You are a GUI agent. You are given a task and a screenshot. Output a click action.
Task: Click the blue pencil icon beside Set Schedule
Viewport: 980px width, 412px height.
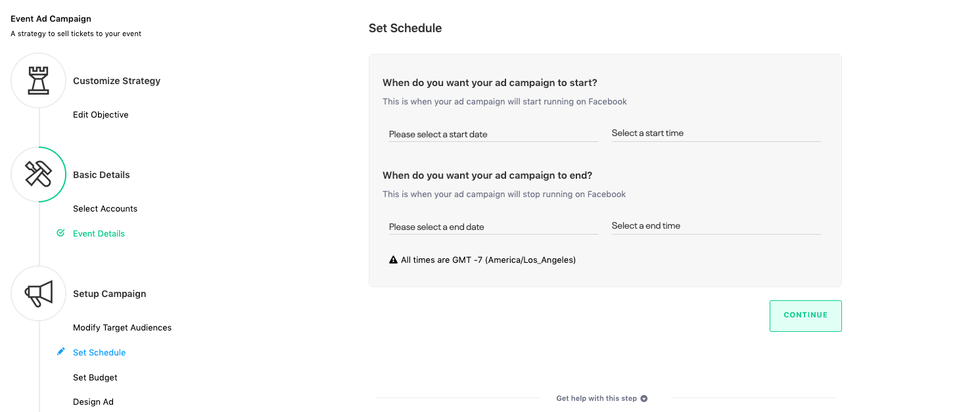click(x=61, y=352)
